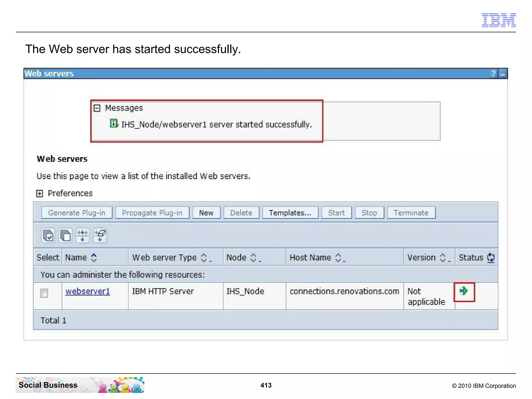
Task: Click the Clear Filter Value icon
Action: [100, 236]
